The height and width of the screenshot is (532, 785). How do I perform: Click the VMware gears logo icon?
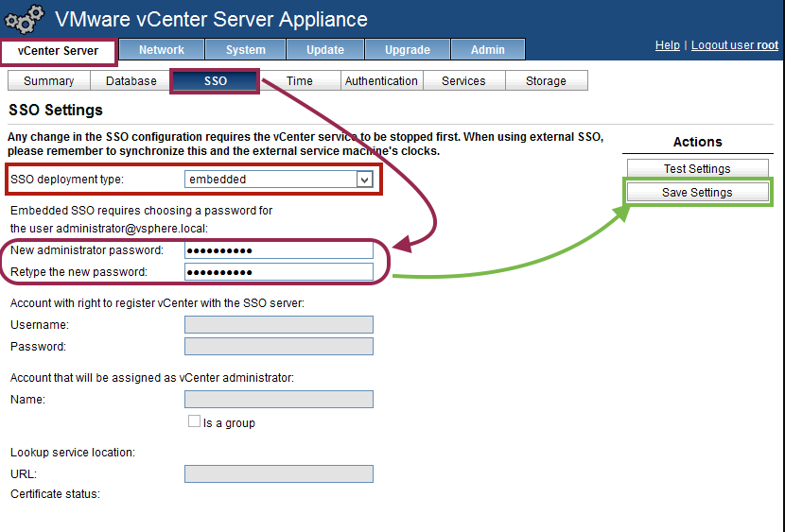pos(24,20)
